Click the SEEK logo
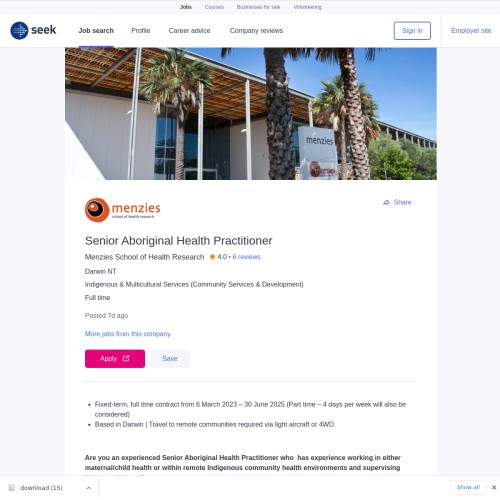 [33, 30]
